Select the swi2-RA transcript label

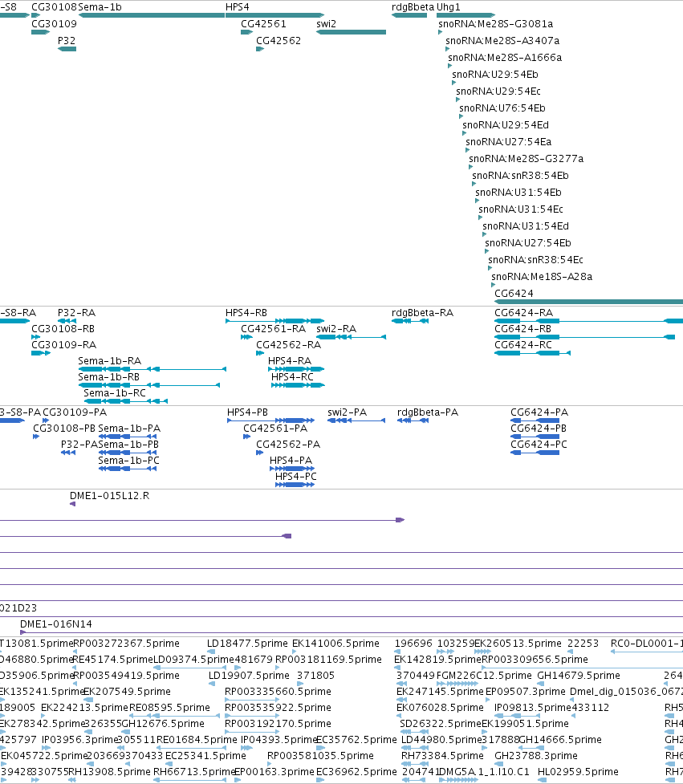[336, 328]
